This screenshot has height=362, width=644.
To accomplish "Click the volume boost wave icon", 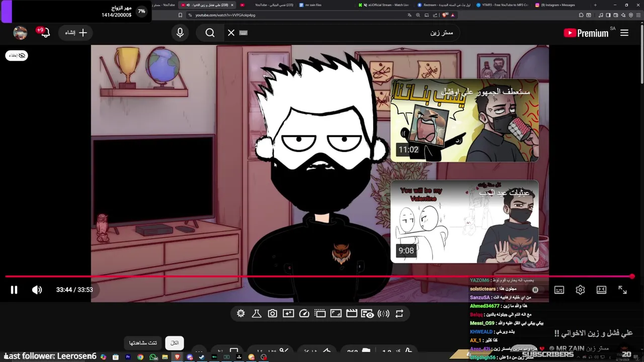I will click(x=383, y=313).
